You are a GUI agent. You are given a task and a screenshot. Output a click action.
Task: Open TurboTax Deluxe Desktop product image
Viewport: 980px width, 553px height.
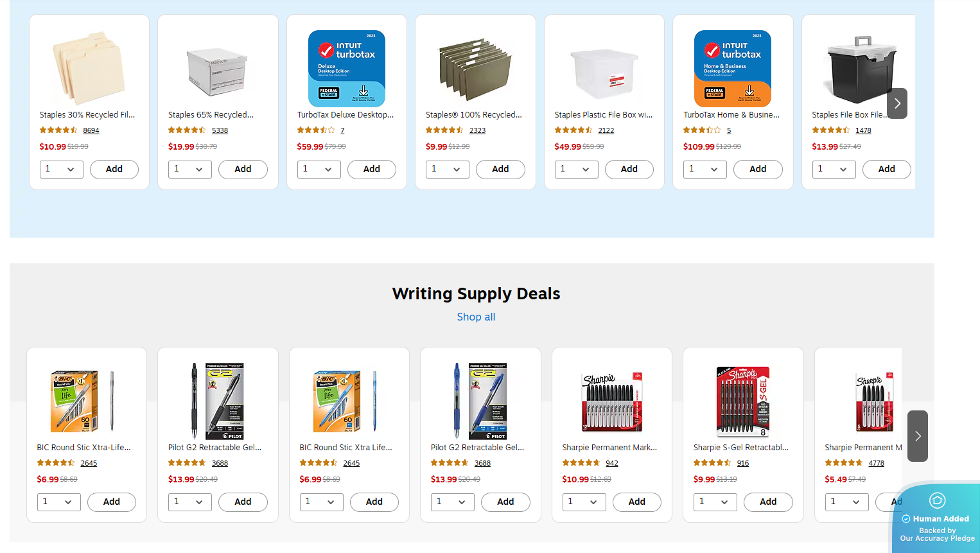pos(347,69)
